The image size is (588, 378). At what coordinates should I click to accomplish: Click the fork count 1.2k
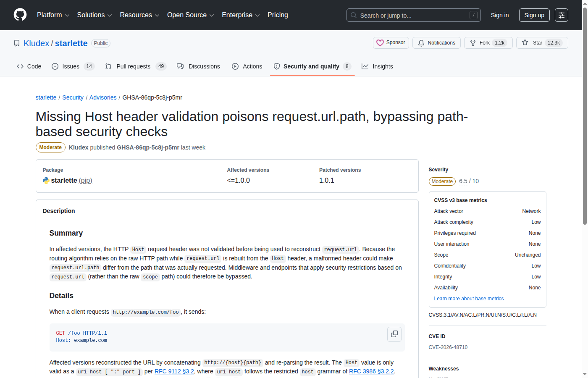[500, 43]
